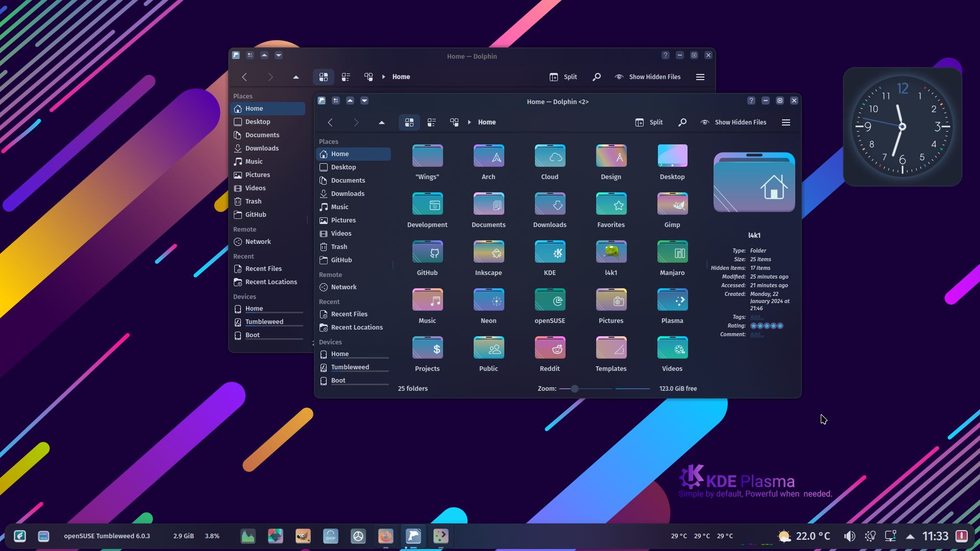Screen dimensions: 980x551
Task: Open the volume control in system tray
Action: pyautogui.click(x=849, y=536)
